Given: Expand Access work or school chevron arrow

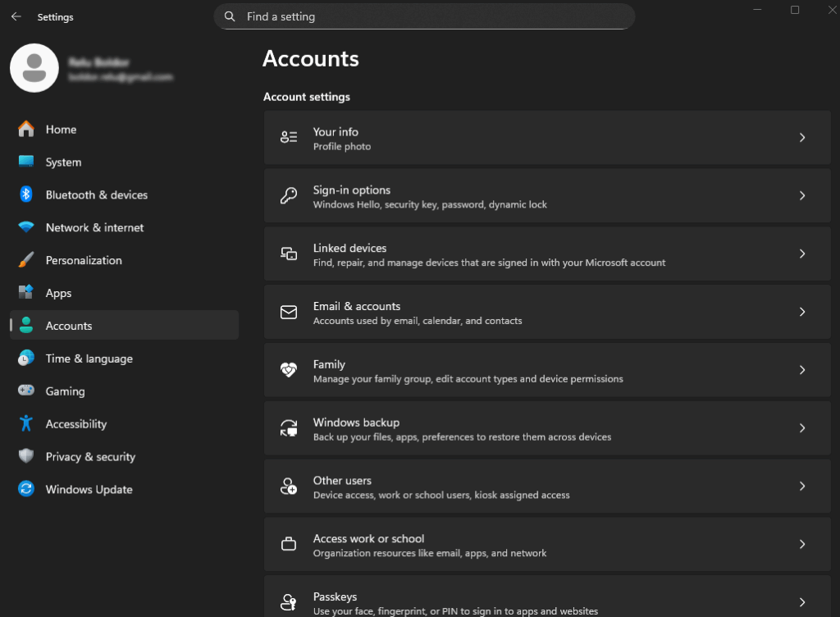Looking at the screenshot, I should click(802, 544).
